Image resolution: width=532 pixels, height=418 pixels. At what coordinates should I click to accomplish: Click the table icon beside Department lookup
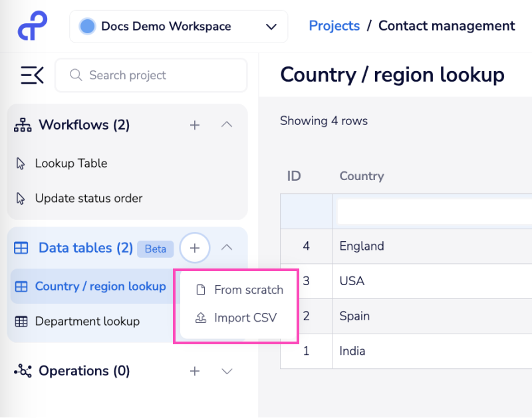[x=21, y=321]
